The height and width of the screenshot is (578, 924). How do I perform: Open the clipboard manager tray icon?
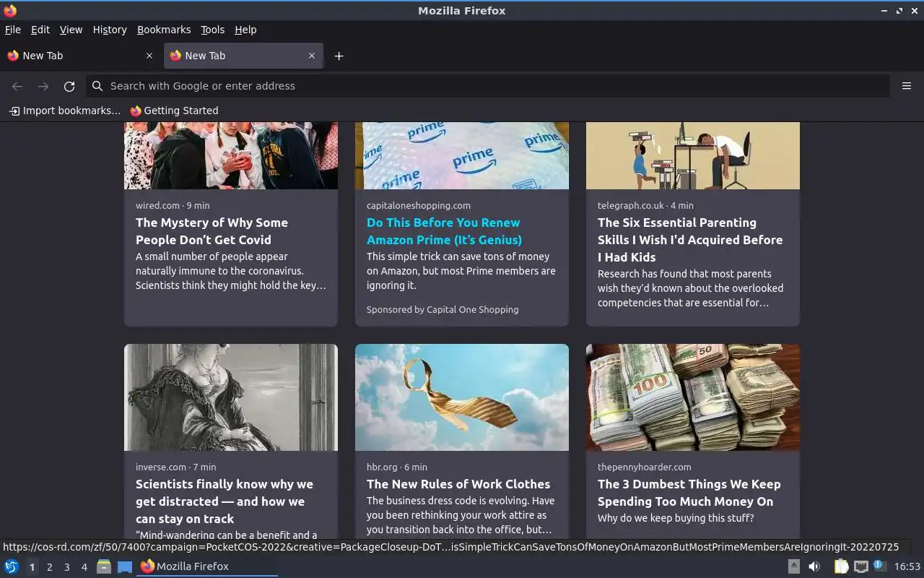point(841,566)
